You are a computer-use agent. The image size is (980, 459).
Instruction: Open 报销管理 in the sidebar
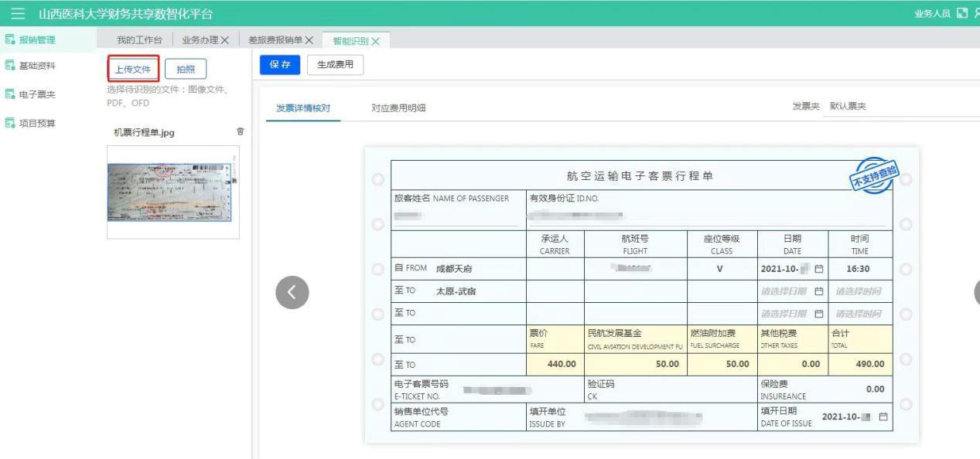point(36,40)
